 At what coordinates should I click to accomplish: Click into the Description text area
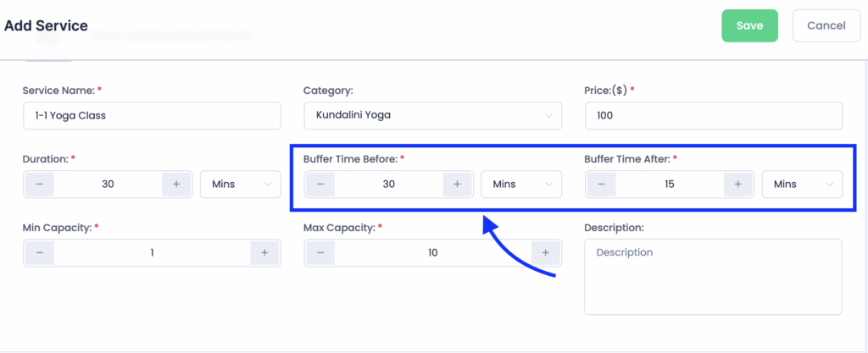click(x=713, y=276)
